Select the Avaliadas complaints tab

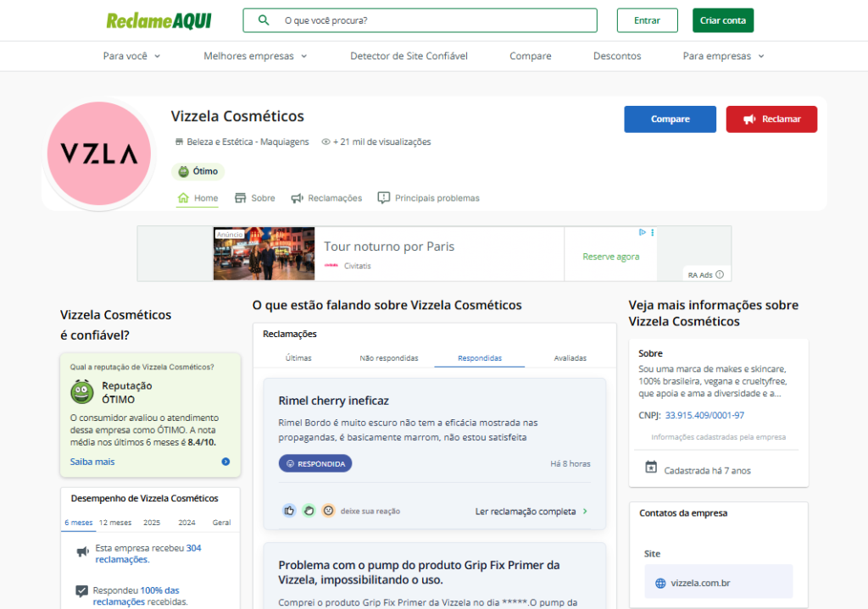570,358
